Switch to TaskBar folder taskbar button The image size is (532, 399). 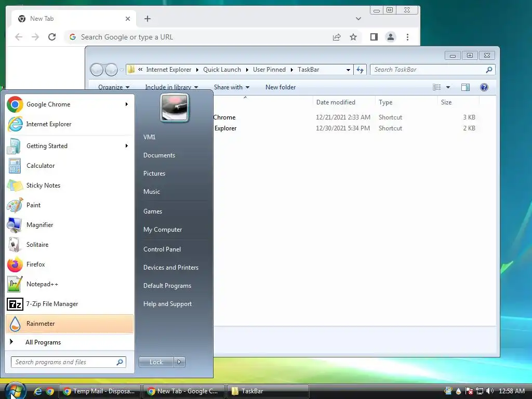(x=268, y=391)
